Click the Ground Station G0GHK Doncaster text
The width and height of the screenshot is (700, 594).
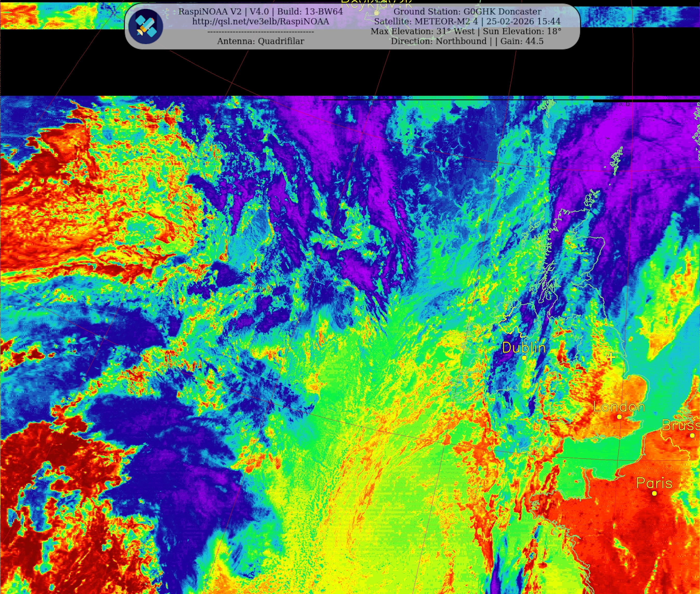point(467,11)
